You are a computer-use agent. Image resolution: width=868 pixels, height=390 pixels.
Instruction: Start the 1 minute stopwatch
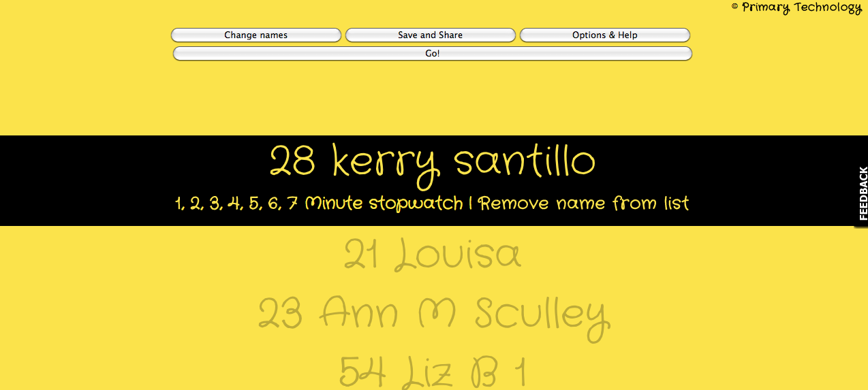(179, 204)
